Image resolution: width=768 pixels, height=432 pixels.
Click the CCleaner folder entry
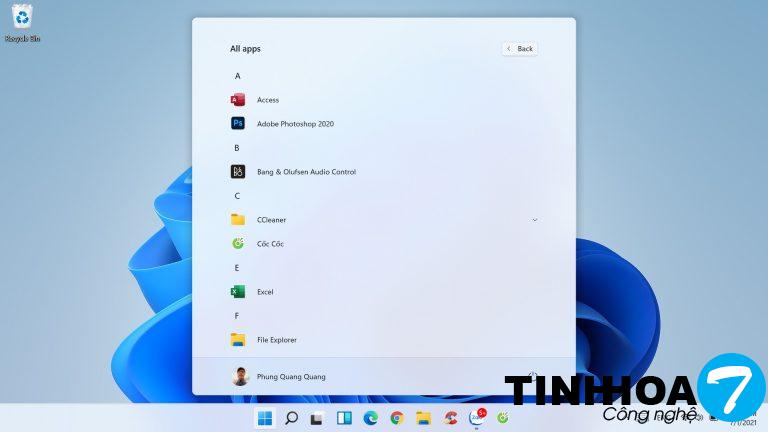272,220
